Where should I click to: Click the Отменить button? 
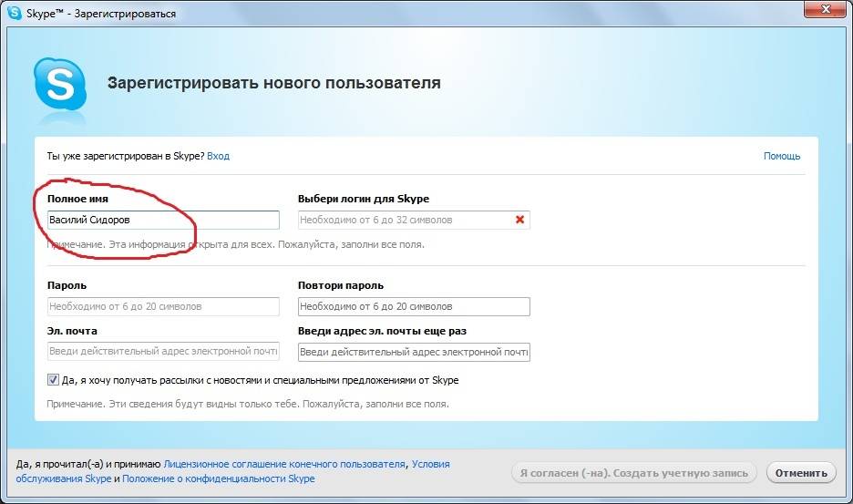801,473
